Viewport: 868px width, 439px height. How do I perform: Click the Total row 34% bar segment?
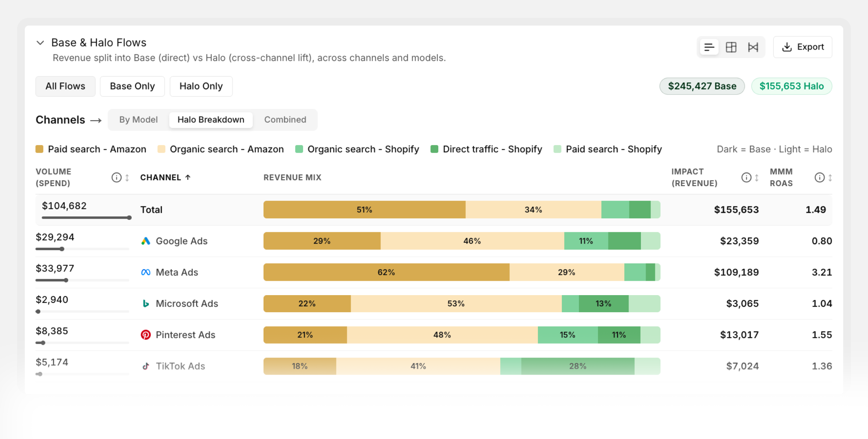click(534, 210)
